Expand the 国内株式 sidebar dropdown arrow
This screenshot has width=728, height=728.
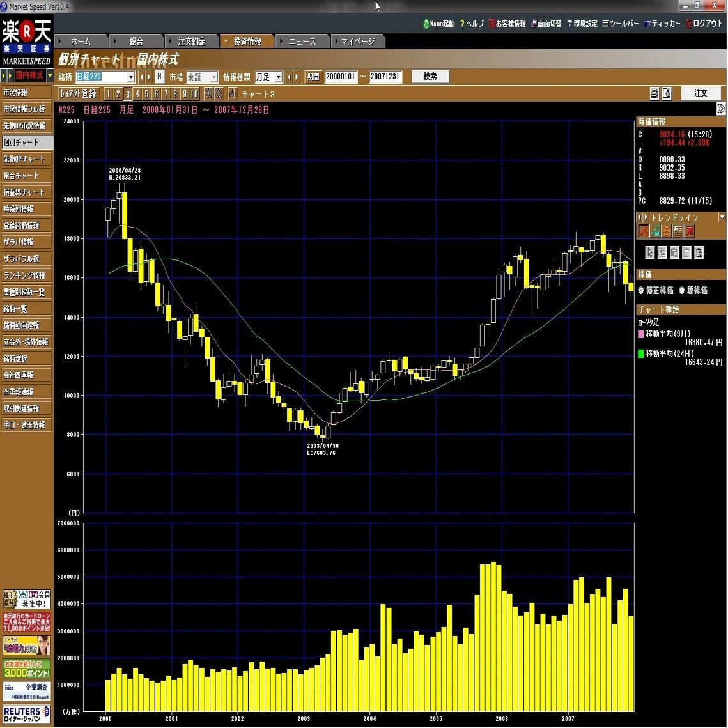[x=50, y=75]
